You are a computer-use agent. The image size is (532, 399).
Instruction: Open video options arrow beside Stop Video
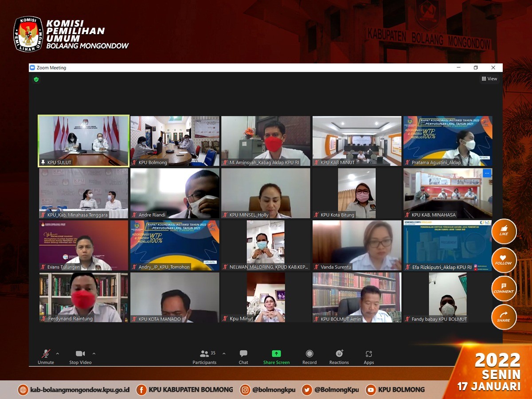click(94, 354)
